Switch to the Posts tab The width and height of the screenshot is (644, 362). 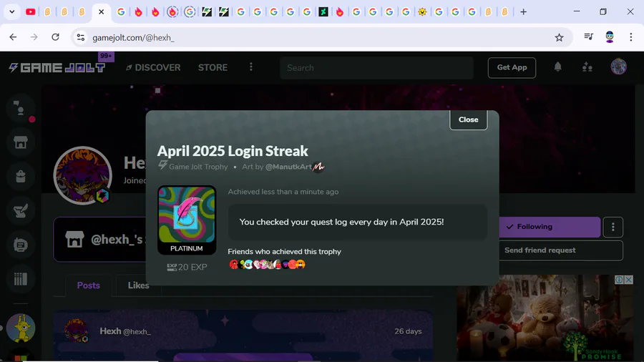[x=88, y=285]
